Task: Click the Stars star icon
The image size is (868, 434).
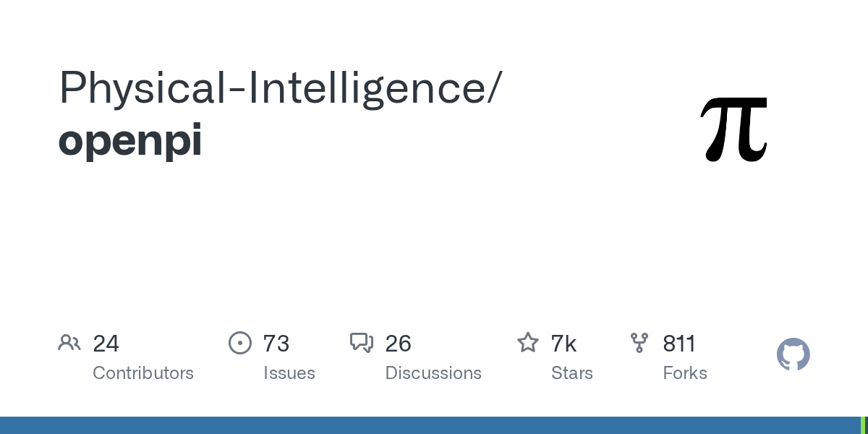Action: tap(528, 343)
